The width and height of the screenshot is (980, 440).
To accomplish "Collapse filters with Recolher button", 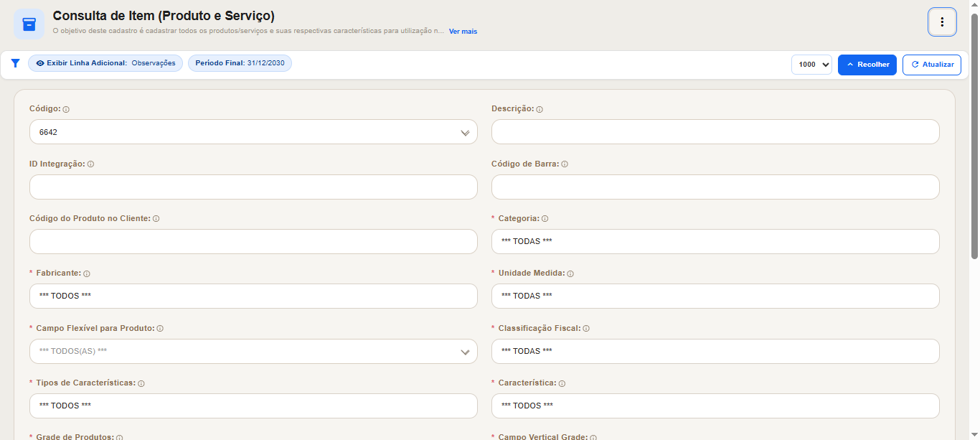I will tap(867, 65).
